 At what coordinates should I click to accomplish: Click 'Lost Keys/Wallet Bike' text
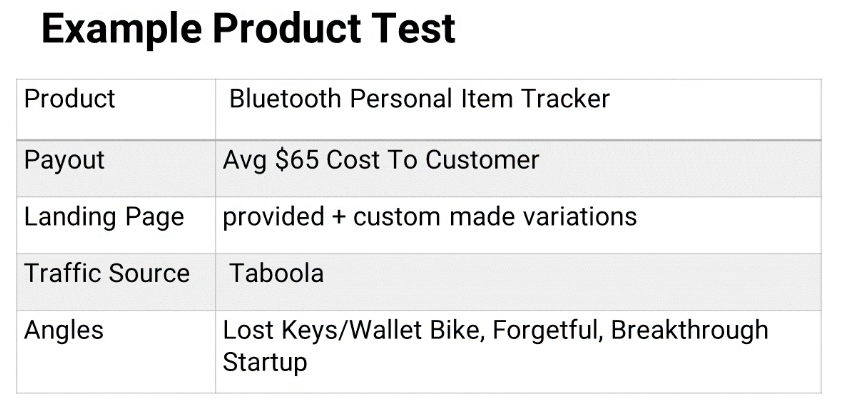pyautogui.click(x=350, y=330)
